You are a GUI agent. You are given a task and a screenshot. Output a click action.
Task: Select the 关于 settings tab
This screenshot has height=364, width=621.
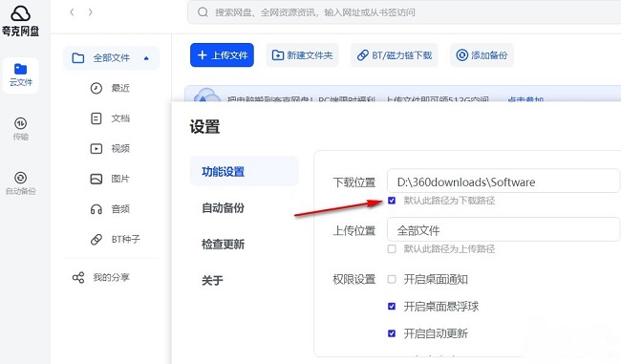(212, 281)
